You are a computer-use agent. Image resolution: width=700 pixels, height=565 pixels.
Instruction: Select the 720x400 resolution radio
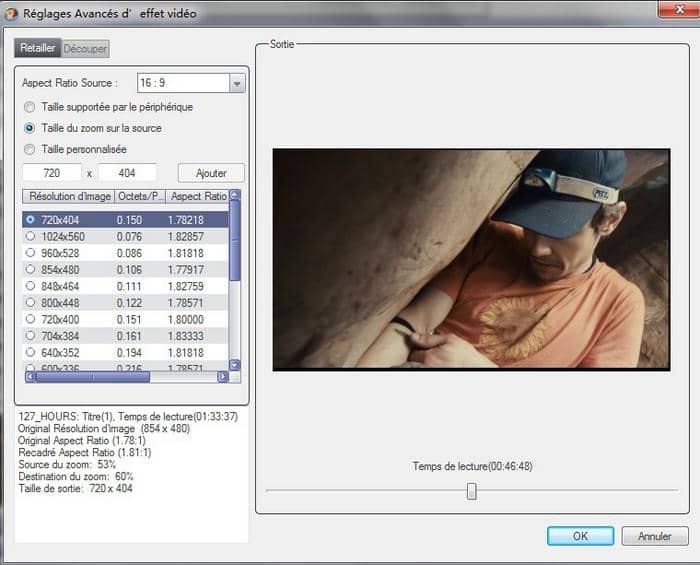click(x=30, y=319)
